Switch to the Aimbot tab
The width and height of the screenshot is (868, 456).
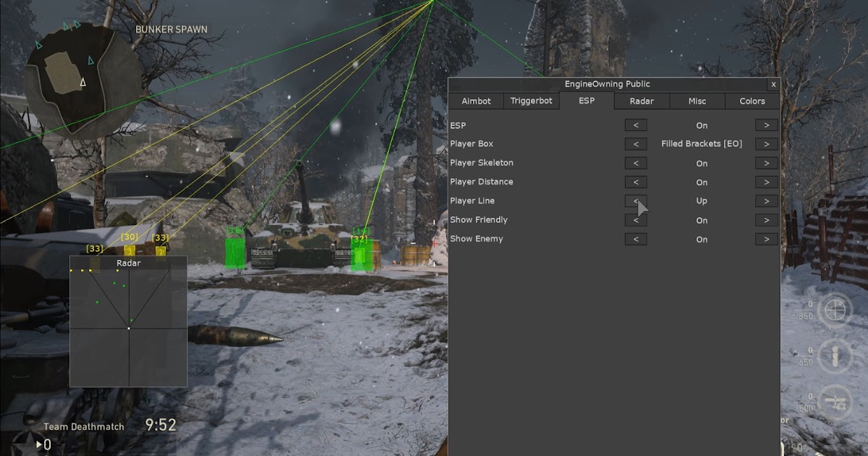[x=476, y=101]
